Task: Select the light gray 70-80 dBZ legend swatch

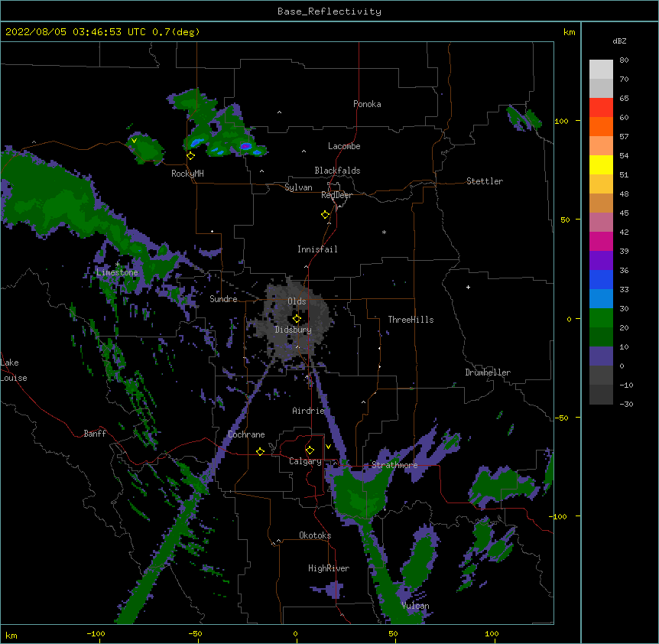Action: (601, 69)
